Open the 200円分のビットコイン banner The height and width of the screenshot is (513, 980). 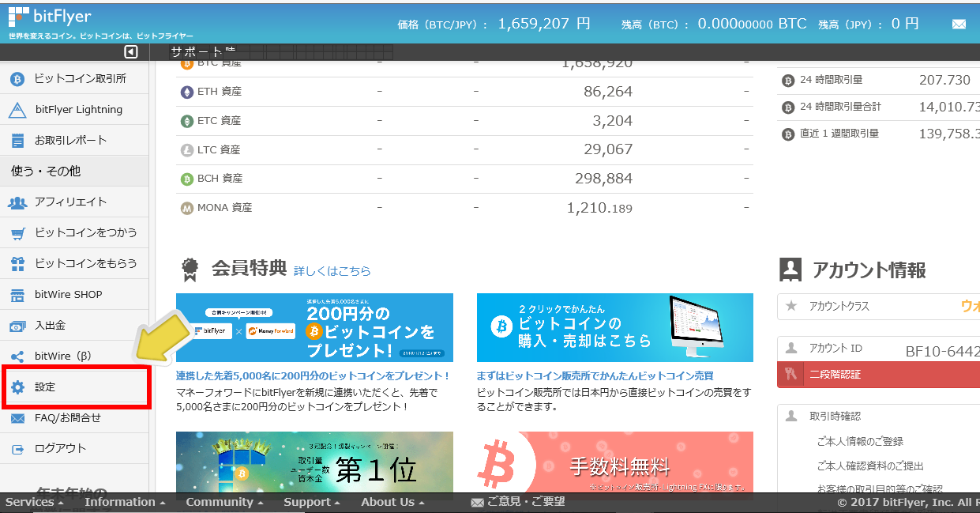pyautogui.click(x=314, y=327)
